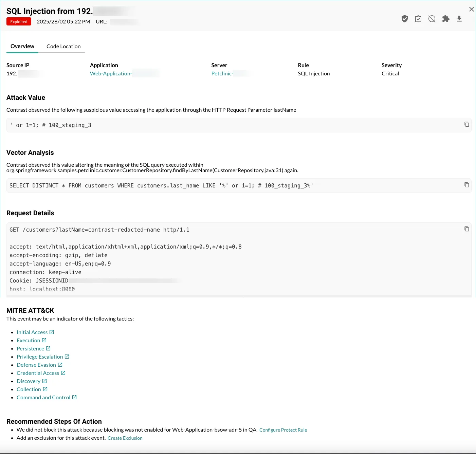476x454 pixels.
Task: Mark the attack event as protected via shield icon
Action: tap(404, 19)
